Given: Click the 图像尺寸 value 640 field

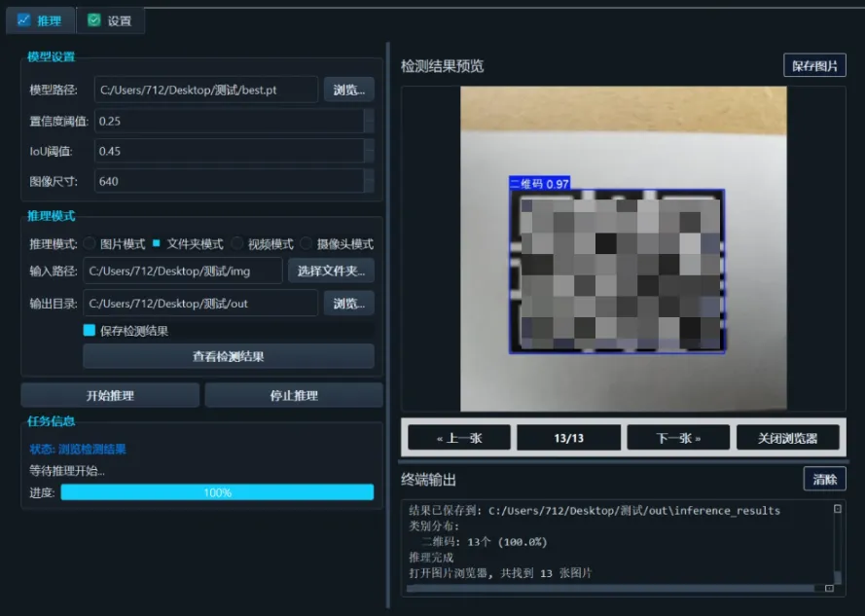Looking at the screenshot, I should click(229, 181).
